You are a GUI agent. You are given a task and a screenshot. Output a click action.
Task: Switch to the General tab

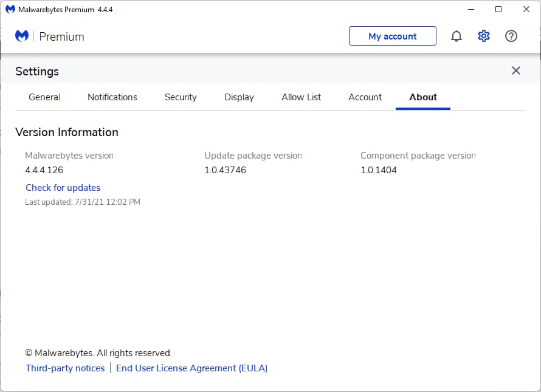coord(44,97)
